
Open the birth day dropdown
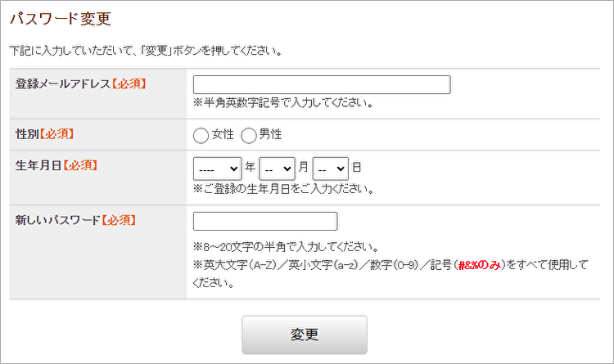(331, 168)
